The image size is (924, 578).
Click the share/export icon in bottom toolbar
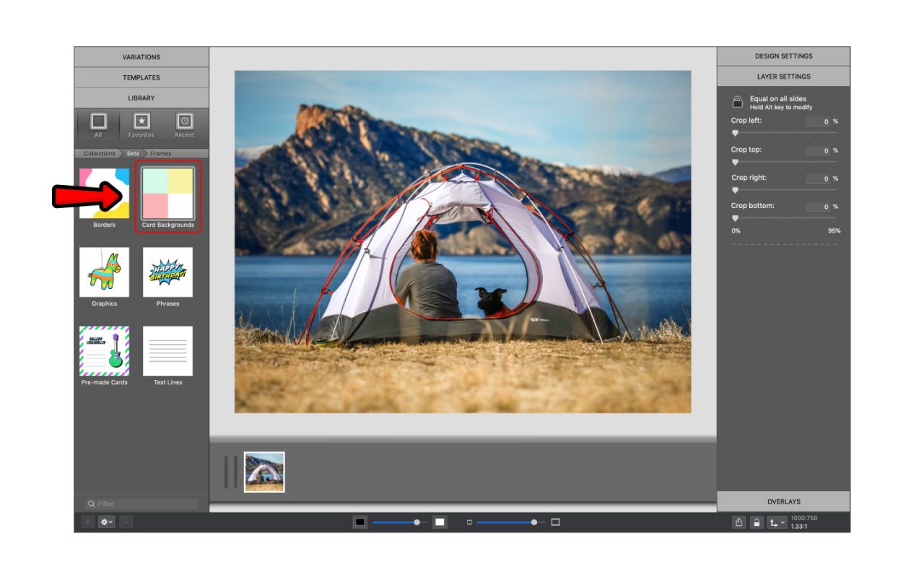point(737,521)
